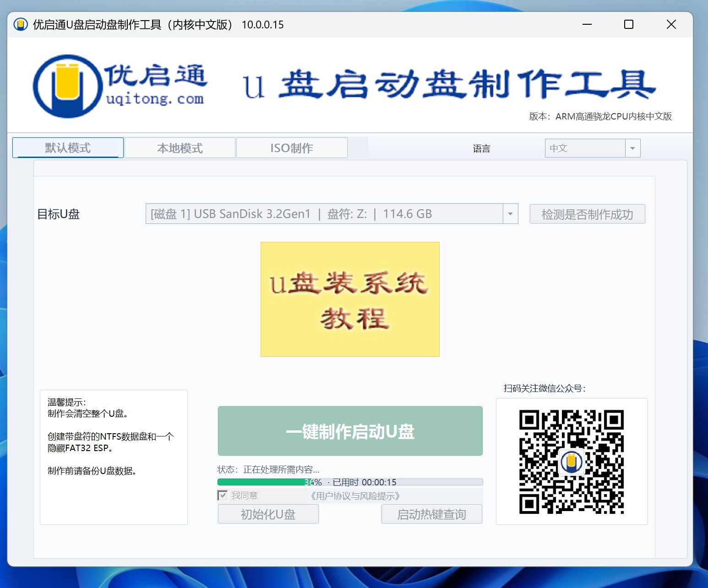Close the 优启通 window
This screenshot has height=588, width=708.
click(671, 24)
